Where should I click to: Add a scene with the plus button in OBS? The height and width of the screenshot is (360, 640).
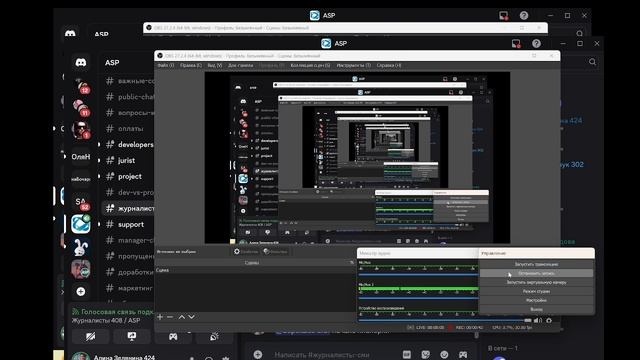pyautogui.click(x=160, y=317)
